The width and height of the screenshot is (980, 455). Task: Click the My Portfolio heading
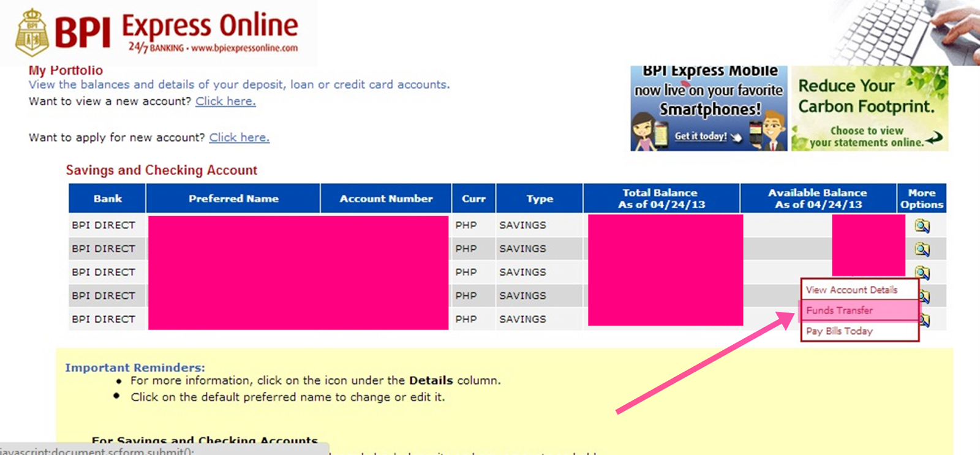(66, 70)
